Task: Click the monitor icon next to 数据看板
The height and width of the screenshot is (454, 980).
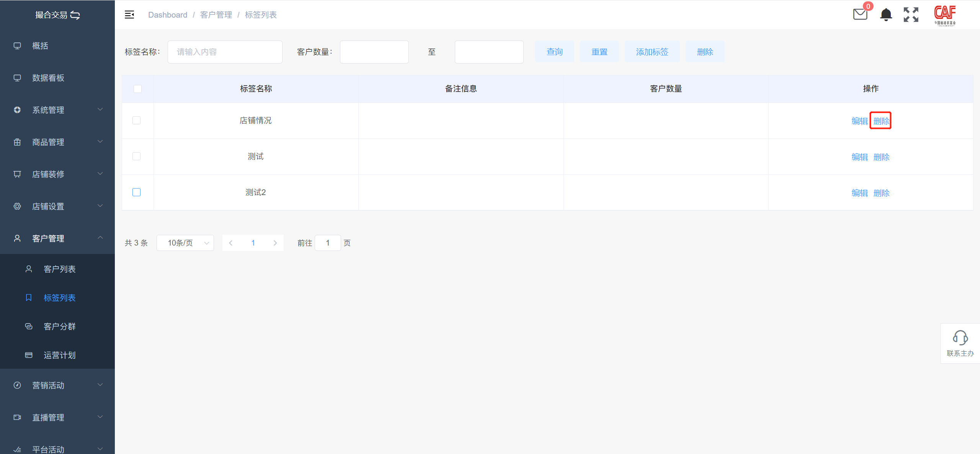Action: tap(17, 78)
